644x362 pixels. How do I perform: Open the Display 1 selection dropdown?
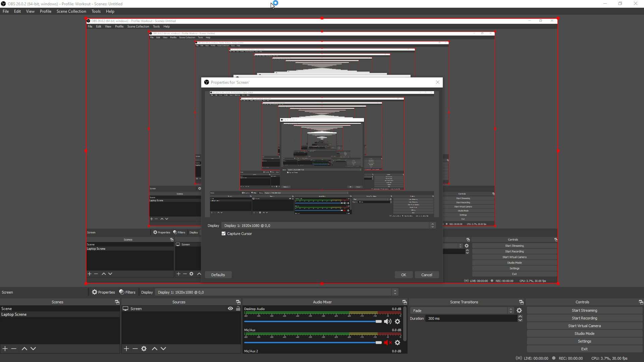(433, 225)
